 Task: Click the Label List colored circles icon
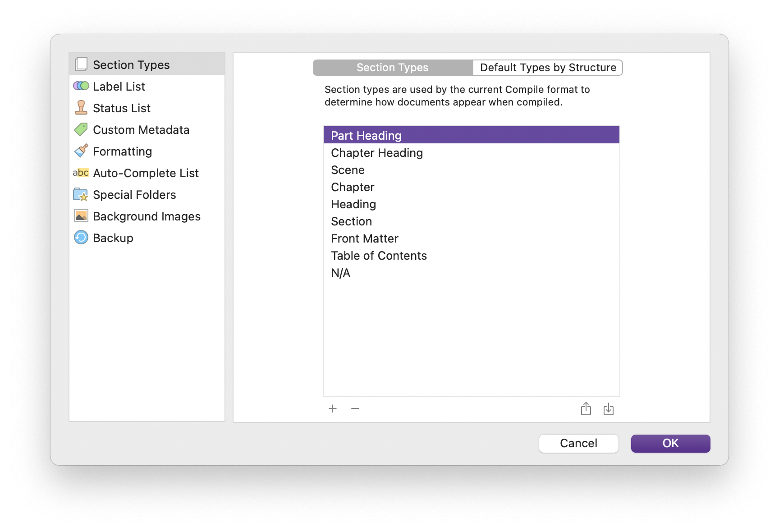(x=81, y=86)
